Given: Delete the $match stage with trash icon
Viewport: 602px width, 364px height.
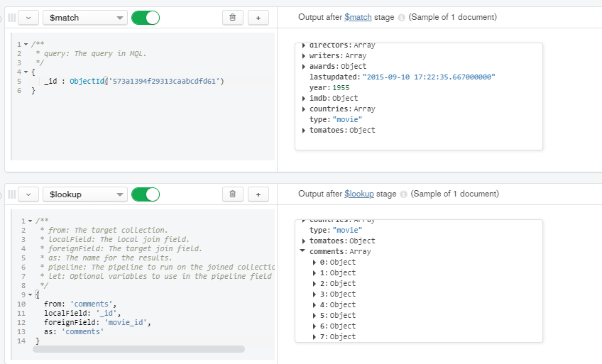Looking at the screenshot, I should [x=233, y=17].
